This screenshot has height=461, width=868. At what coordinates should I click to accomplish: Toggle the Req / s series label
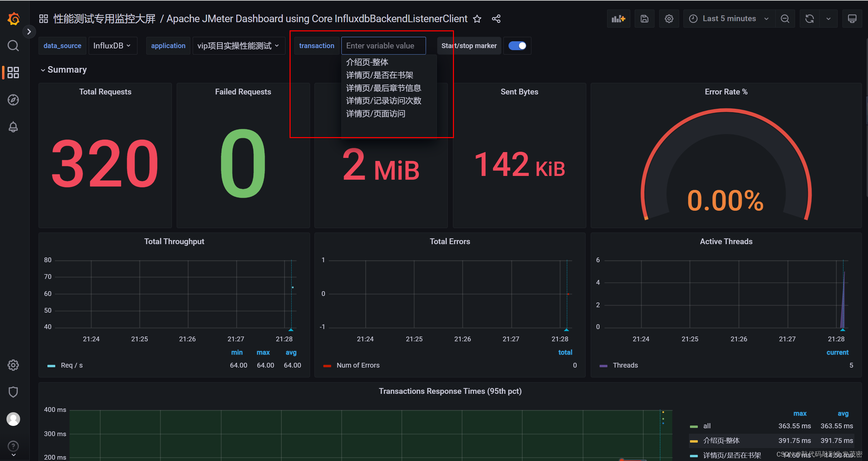(x=72, y=365)
